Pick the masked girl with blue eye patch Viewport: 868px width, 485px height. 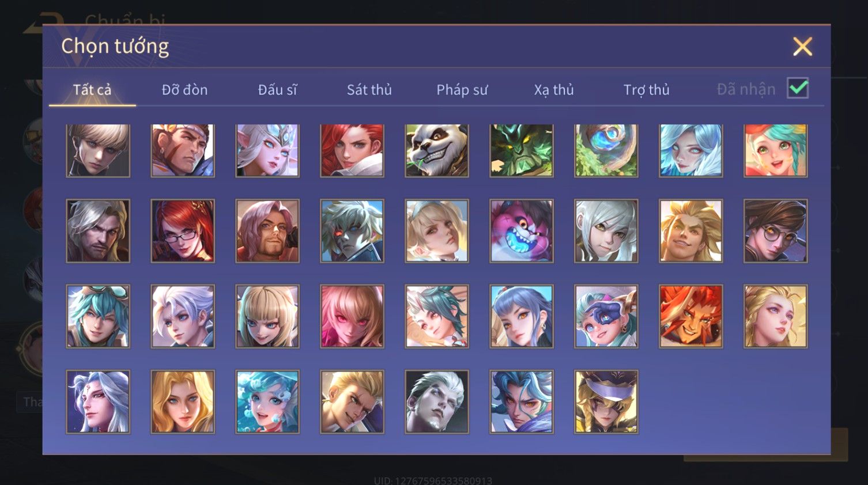(x=606, y=316)
